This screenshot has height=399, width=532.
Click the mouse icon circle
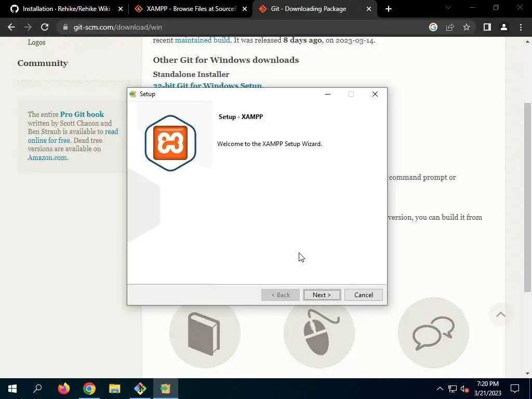320,332
